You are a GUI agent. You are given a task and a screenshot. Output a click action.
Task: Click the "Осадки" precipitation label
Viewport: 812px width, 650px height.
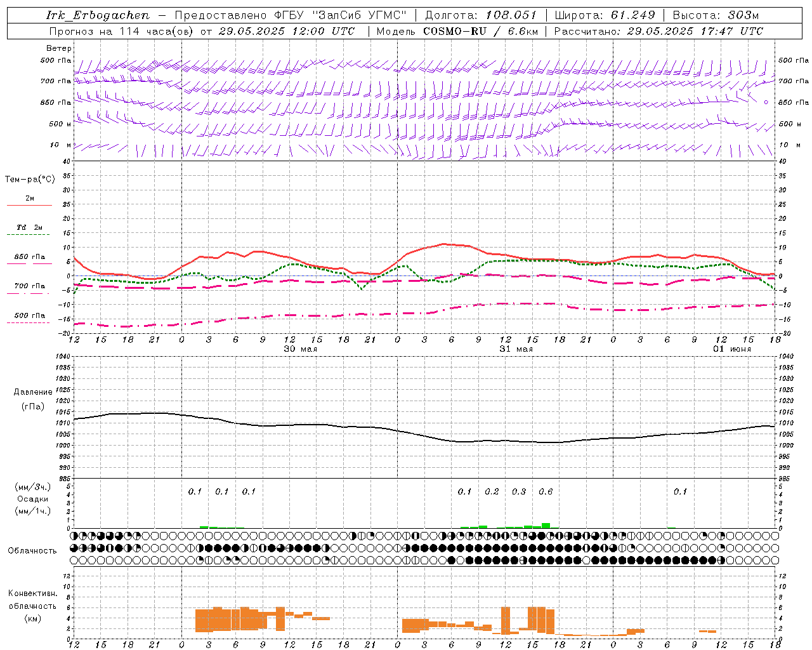click(33, 499)
